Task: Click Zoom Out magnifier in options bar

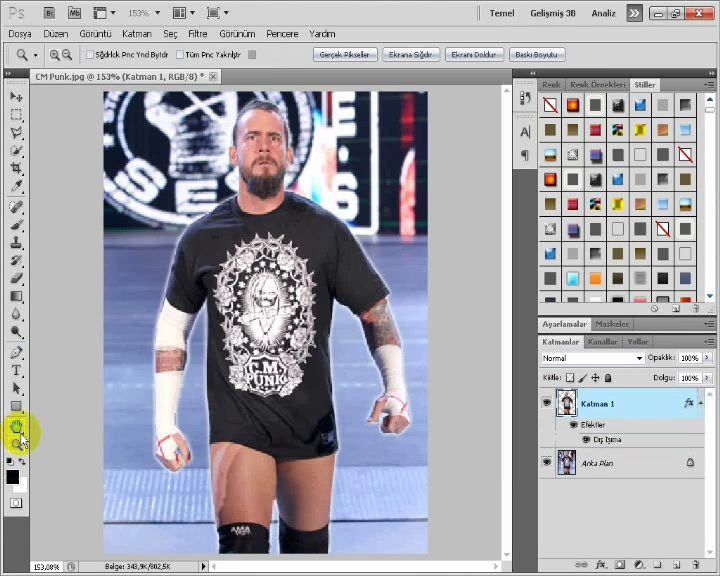Action: pyautogui.click(x=67, y=55)
